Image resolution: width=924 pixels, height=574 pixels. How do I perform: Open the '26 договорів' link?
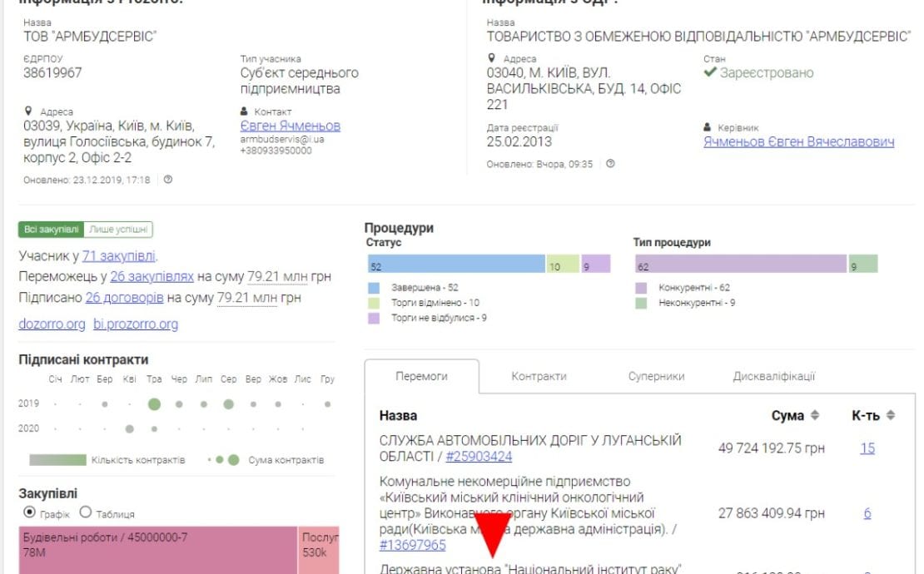[x=124, y=297]
